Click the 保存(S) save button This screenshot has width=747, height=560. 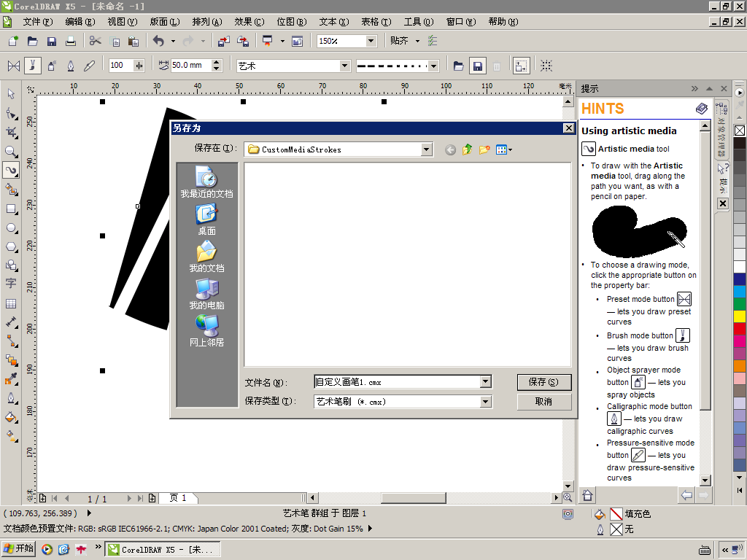coord(544,382)
